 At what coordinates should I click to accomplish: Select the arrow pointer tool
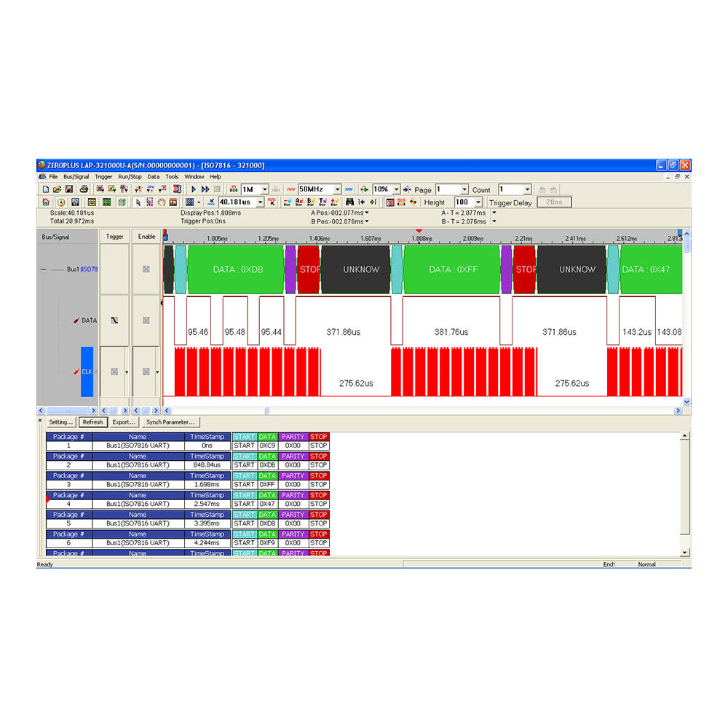point(138,202)
